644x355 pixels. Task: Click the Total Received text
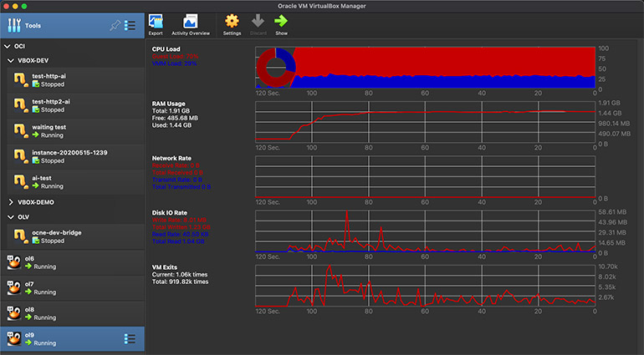tap(177, 173)
